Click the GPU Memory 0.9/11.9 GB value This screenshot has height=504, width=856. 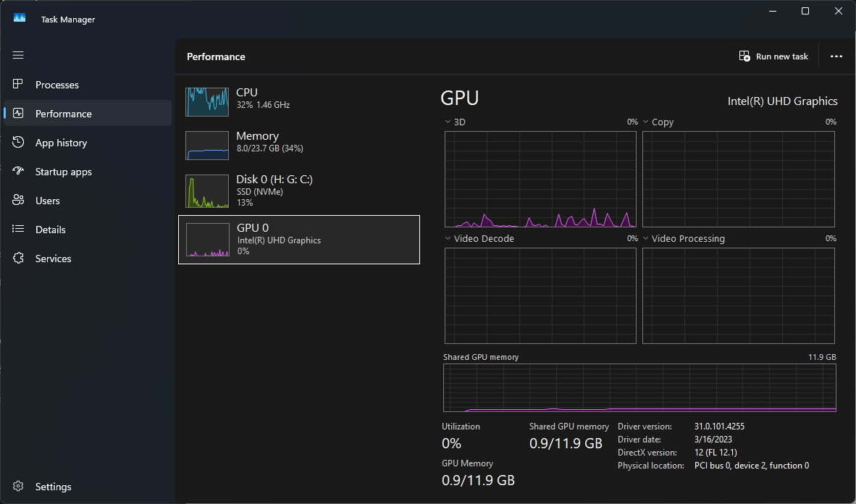pos(478,480)
